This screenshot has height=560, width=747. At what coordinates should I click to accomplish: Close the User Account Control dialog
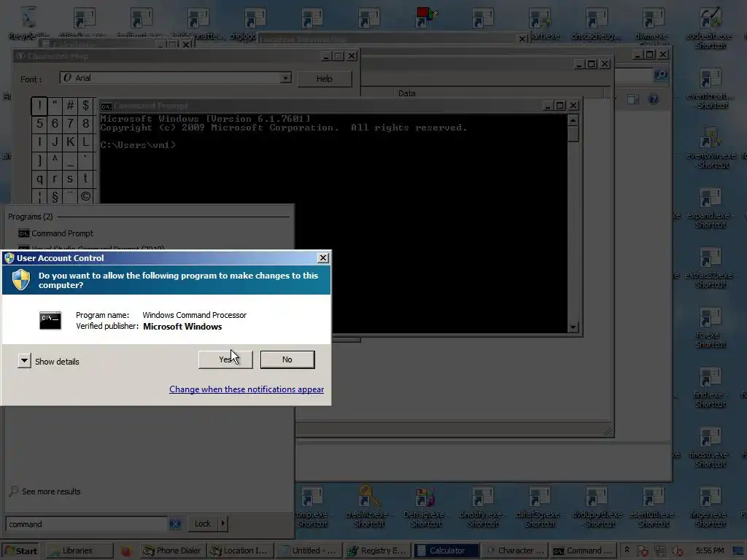(323, 257)
